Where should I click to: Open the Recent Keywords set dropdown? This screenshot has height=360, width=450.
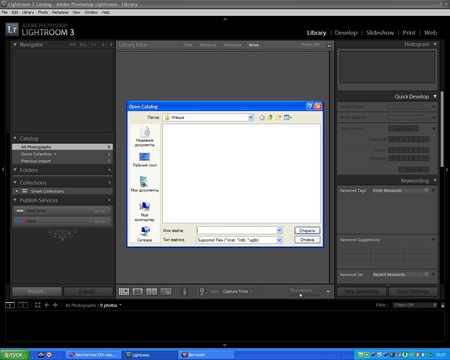401,275
